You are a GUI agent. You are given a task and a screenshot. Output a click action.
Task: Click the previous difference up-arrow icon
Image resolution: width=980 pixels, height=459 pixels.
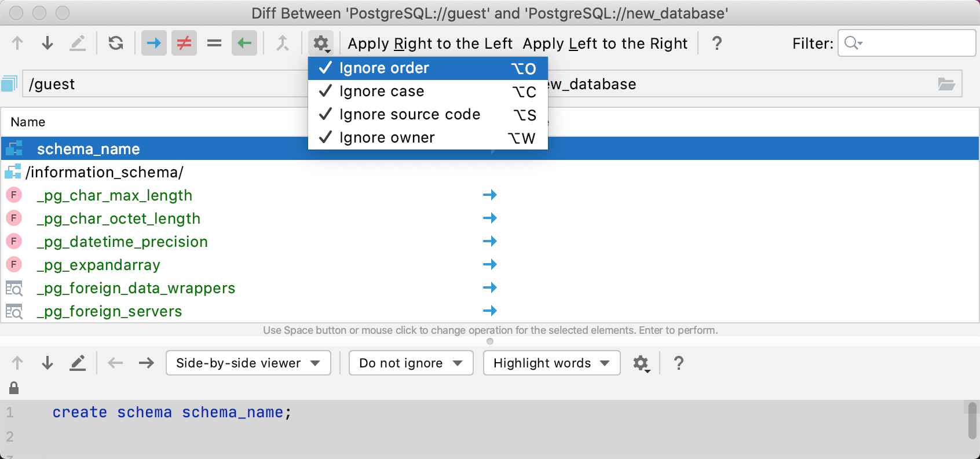pos(17,43)
